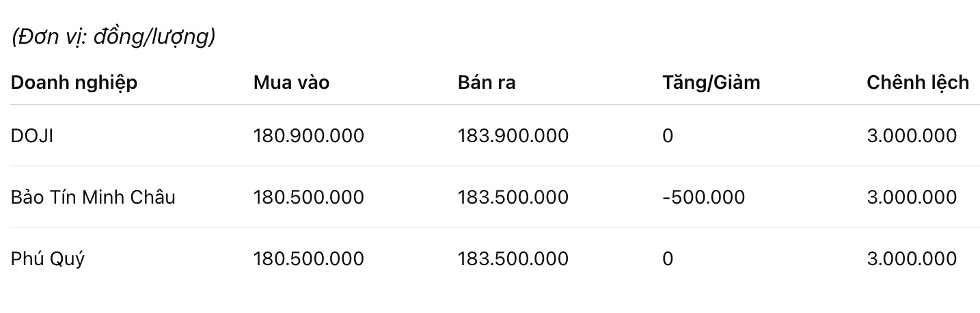Select the Phú Quý company cell
Screen dimensions: 980x313
pyautogui.click(x=48, y=259)
